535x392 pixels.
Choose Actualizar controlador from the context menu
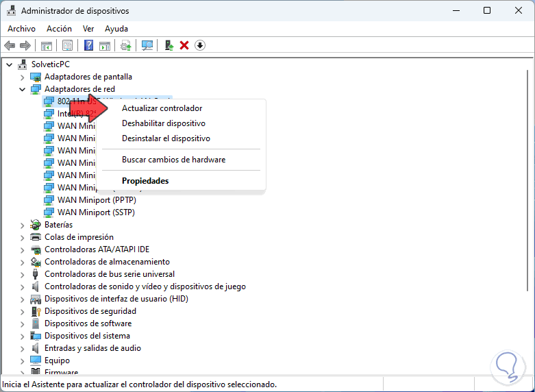click(181, 108)
